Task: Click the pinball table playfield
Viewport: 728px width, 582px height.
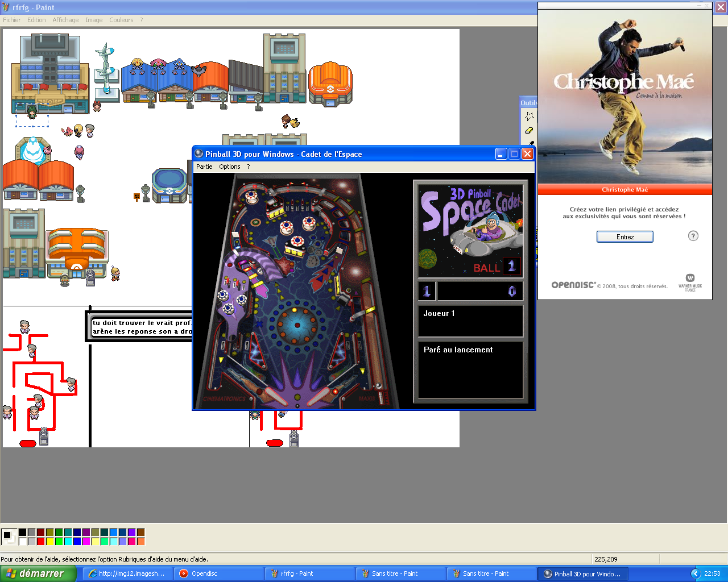Action: point(297,291)
